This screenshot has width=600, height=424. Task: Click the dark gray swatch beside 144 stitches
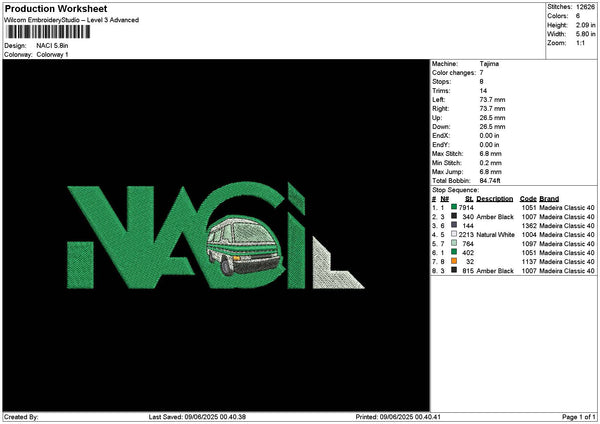454,225
